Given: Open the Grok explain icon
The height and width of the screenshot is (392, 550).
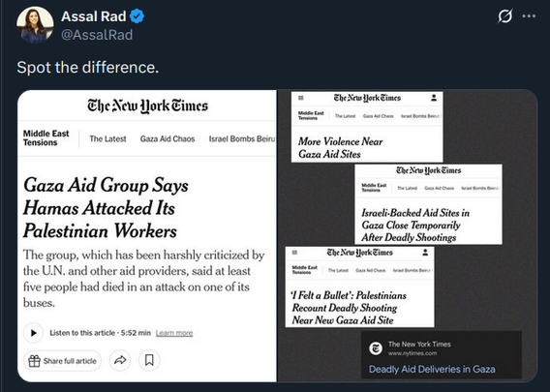Looking at the screenshot, I should click(x=504, y=16).
